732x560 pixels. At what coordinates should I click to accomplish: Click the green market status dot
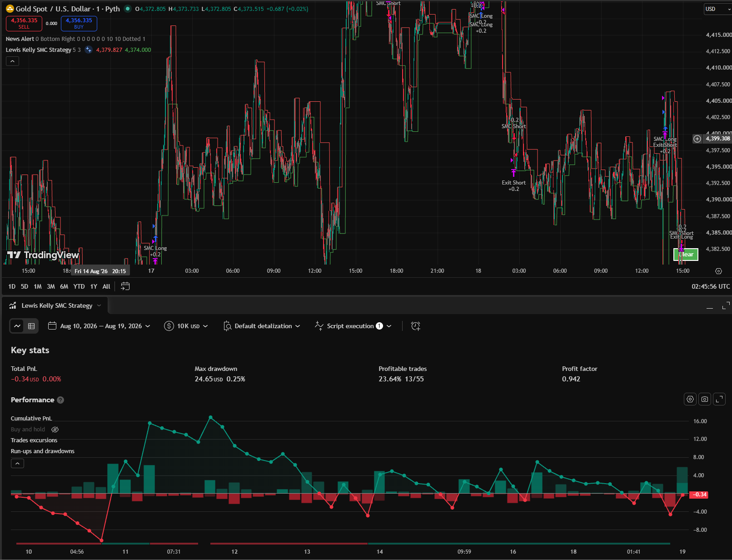[x=128, y=9]
